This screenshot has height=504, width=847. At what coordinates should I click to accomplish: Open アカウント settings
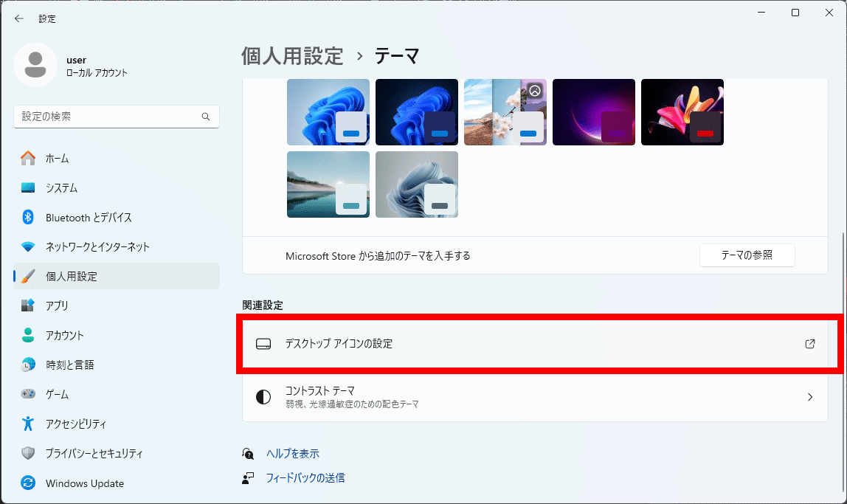tap(116, 335)
